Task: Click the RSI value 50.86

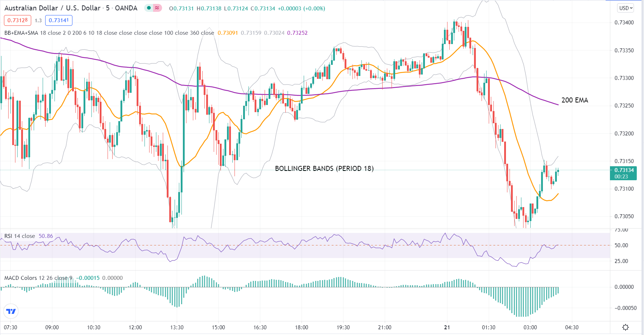Action: (46, 236)
